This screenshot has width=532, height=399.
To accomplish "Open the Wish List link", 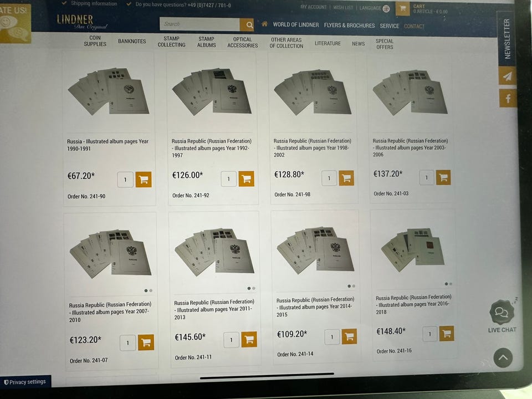I will 342,7.
